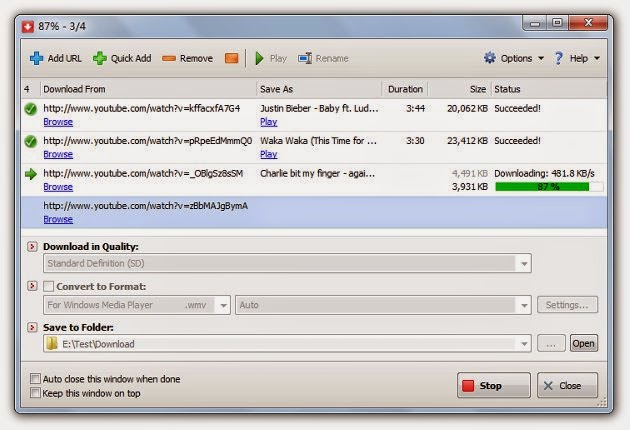
Task: Click the red Stop button
Action: click(x=493, y=385)
